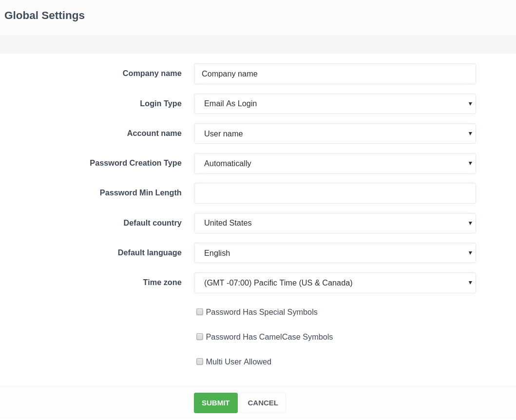
Task: Click the Default country dropdown arrow
Action: [x=470, y=223]
